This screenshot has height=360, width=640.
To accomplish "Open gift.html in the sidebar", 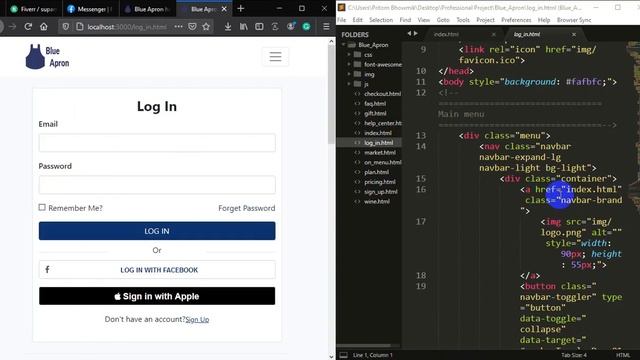I will [x=375, y=113].
